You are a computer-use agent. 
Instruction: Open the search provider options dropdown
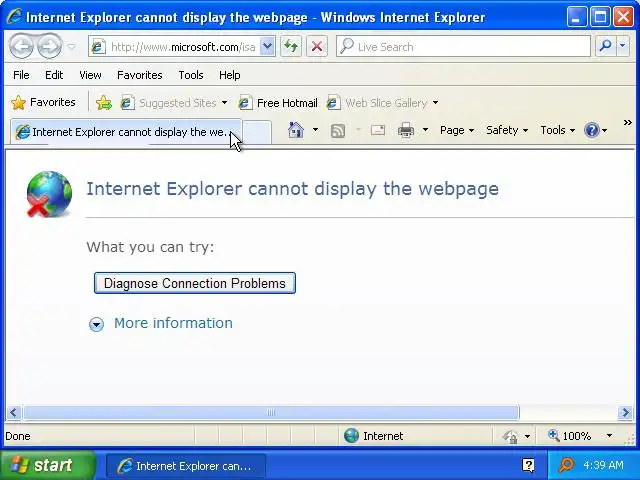(622, 46)
